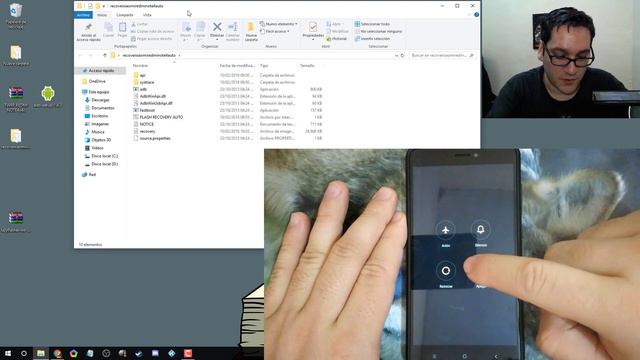Open the Explorer help question-mark icon
This screenshot has width=640, height=360.
[x=476, y=15]
